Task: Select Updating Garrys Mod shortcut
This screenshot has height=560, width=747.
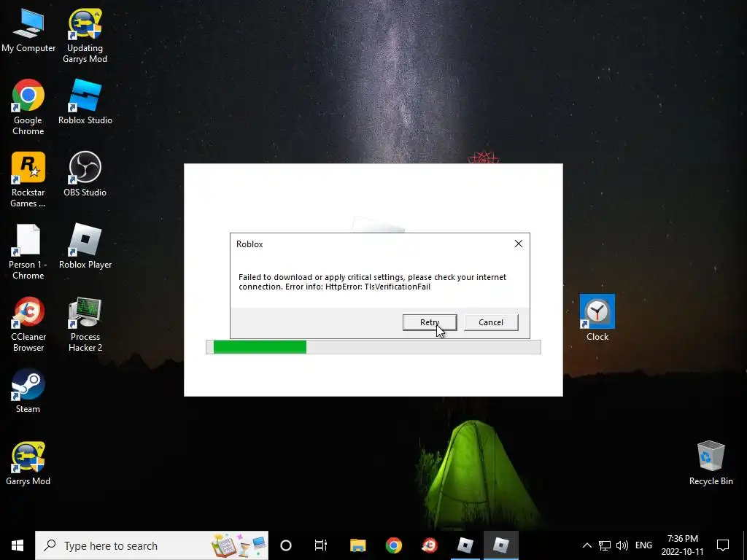Action: (x=85, y=36)
